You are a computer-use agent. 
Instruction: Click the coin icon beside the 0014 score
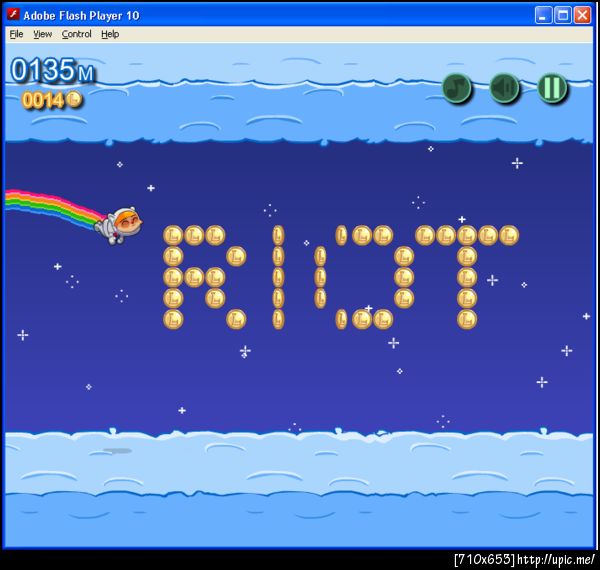[x=74, y=99]
